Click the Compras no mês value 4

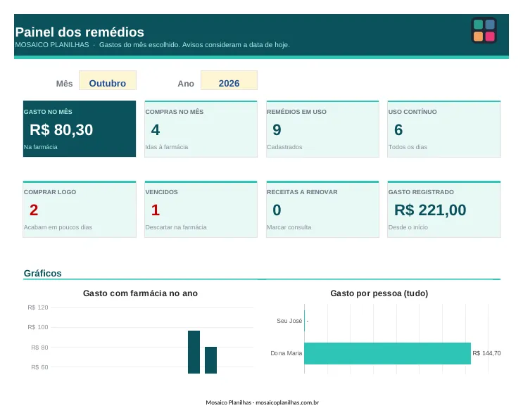156,129
